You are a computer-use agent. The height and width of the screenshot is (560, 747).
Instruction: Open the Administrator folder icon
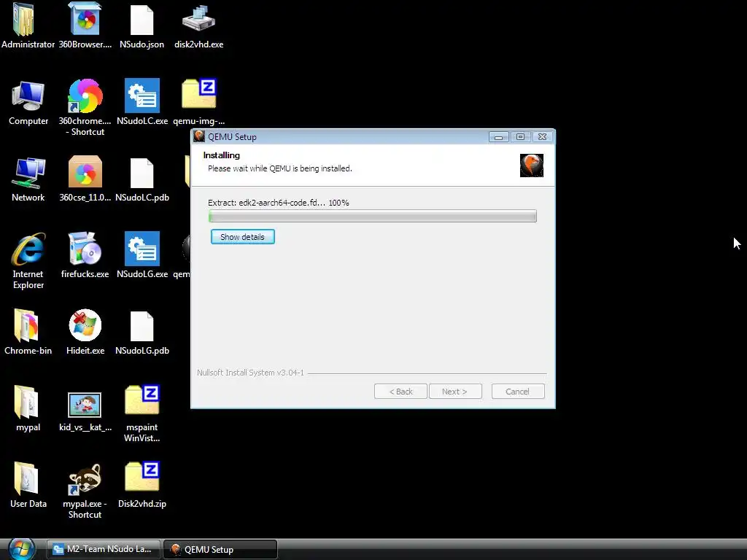coord(25,20)
